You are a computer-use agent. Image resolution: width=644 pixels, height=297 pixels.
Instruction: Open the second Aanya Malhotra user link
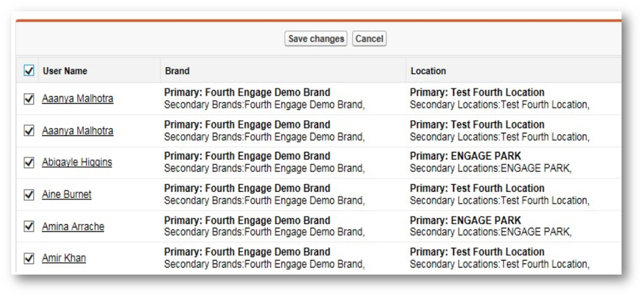point(77,131)
